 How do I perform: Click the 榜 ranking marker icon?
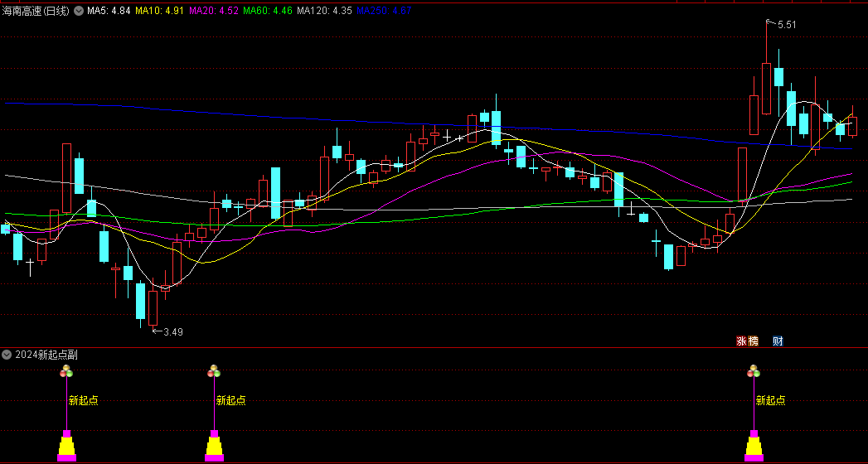tap(753, 341)
